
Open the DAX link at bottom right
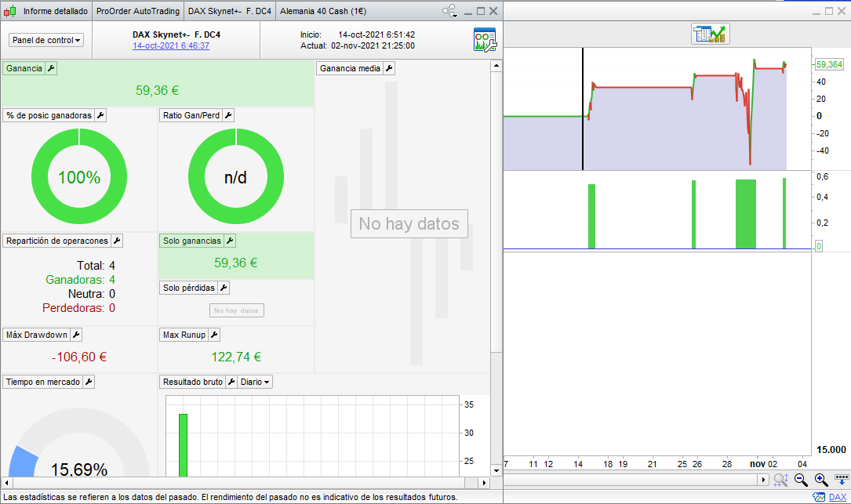point(838,497)
